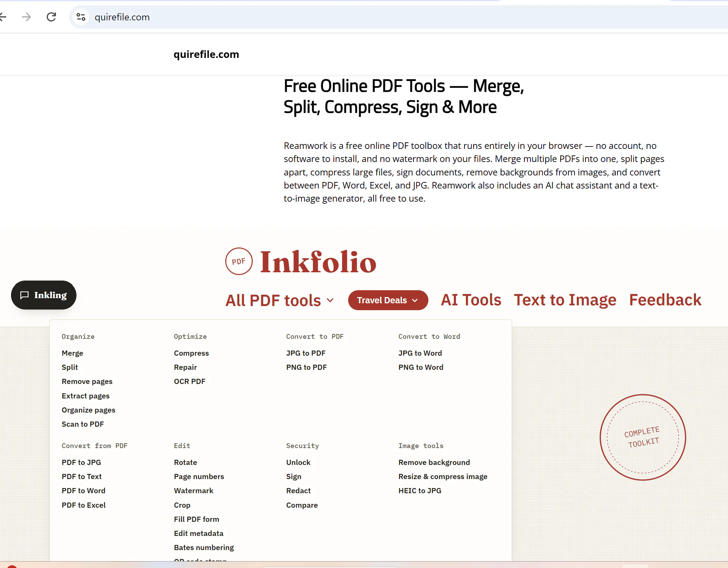Open Unlock under Security
The height and width of the screenshot is (568, 728).
coord(298,462)
